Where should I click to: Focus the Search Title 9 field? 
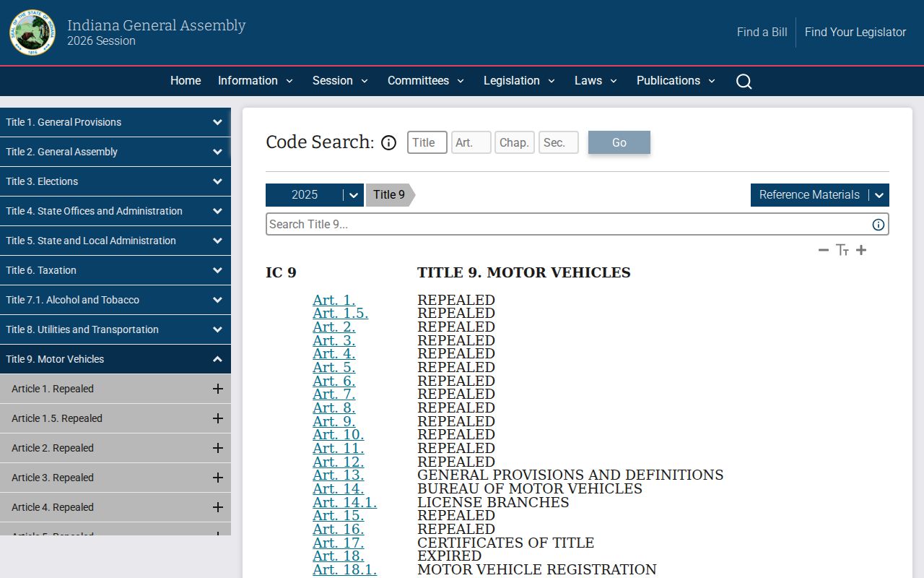pyautogui.click(x=577, y=224)
